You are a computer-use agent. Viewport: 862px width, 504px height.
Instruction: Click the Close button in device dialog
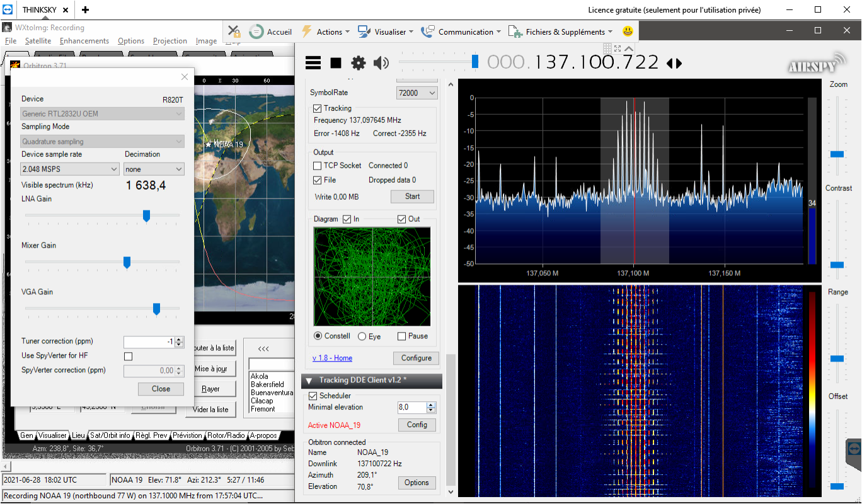point(161,389)
